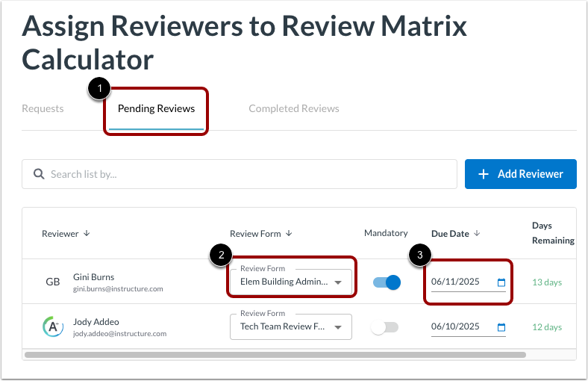
Task: Open Gini Burns Review Form dropdown
Action: [291, 282]
